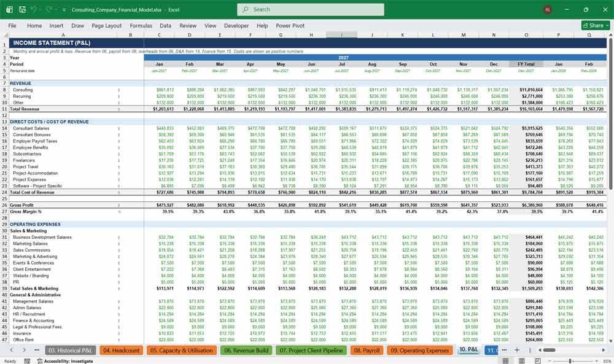614x364 pixels.
Task: Open the File menu
Action: pos(12,25)
